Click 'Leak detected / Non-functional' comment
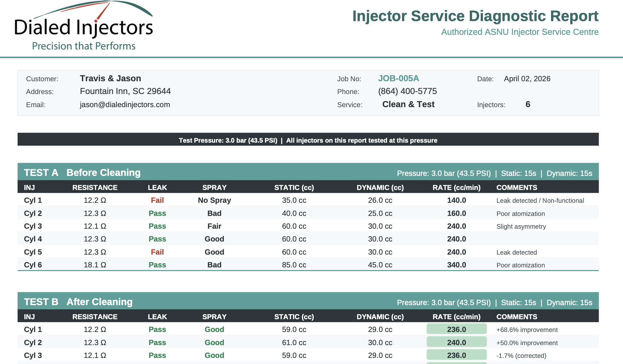The width and height of the screenshot is (623, 364). tap(540, 201)
